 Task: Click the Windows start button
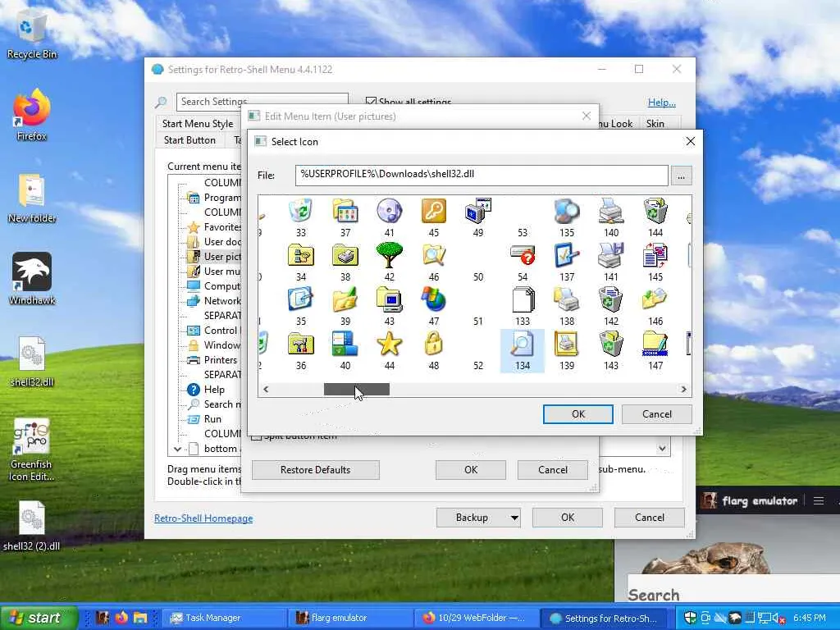point(39,618)
